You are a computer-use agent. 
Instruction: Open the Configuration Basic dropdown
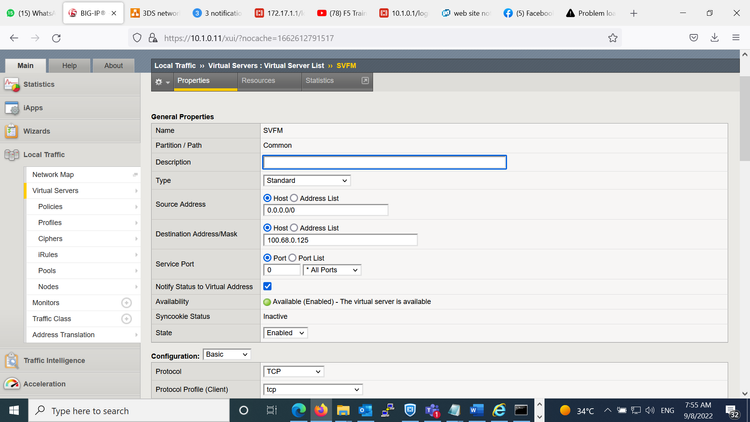(x=226, y=355)
